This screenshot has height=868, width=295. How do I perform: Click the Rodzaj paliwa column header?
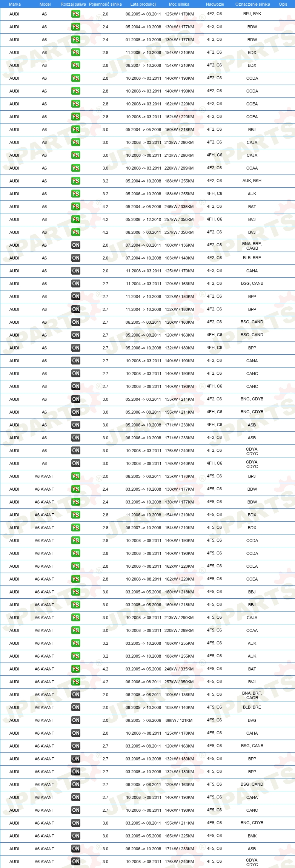(73, 4)
